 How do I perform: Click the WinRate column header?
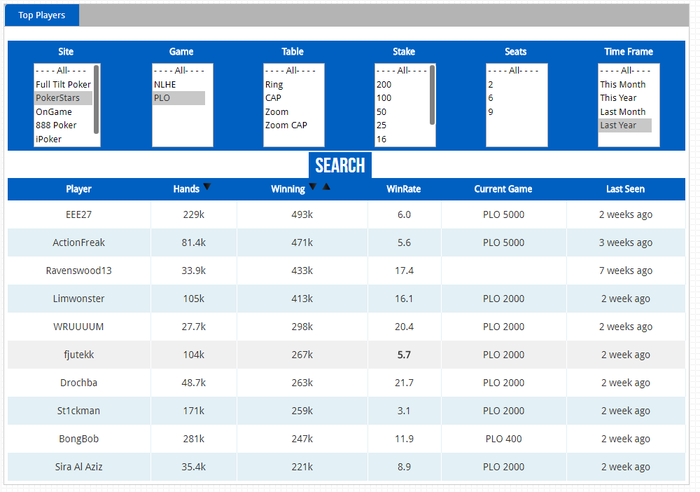(x=404, y=189)
